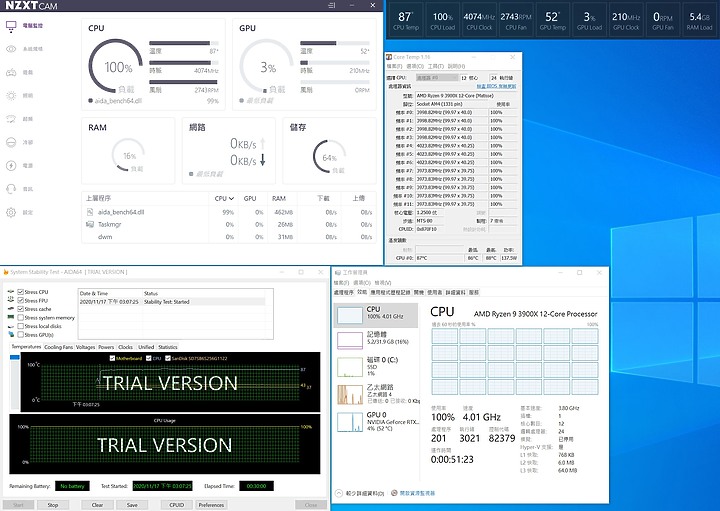
Task: Toggle the Stress cache checkbox
Action: (20, 309)
